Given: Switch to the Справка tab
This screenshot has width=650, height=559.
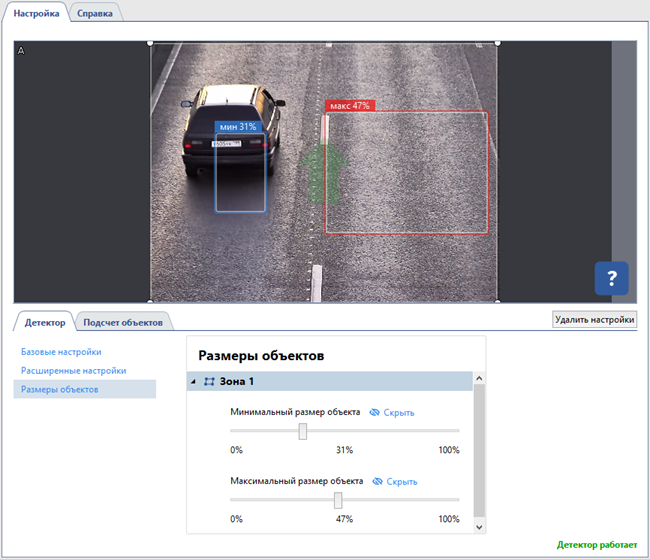Looking at the screenshot, I should pos(95,13).
